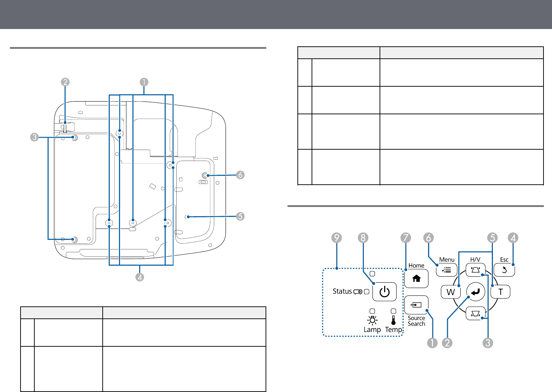
Task: Click the T tele button
Action: click(x=500, y=292)
